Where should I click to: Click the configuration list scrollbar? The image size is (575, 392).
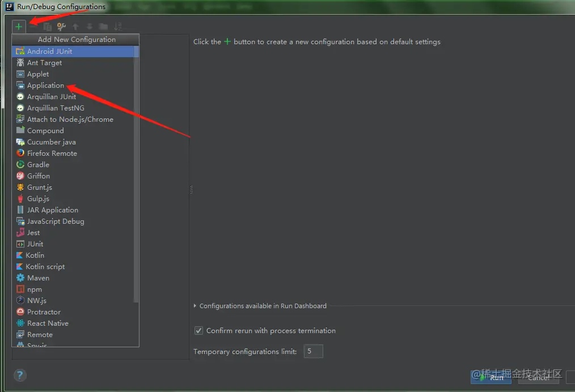coord(137,174)
